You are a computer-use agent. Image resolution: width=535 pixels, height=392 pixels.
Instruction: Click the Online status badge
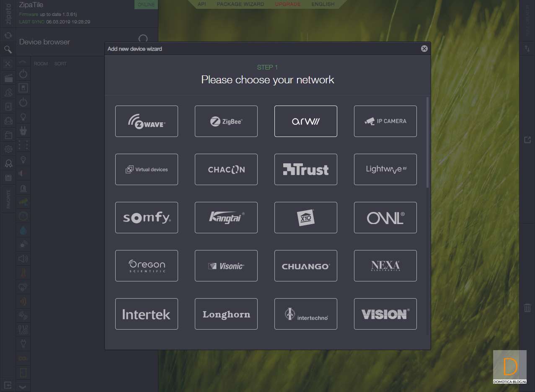146,5
